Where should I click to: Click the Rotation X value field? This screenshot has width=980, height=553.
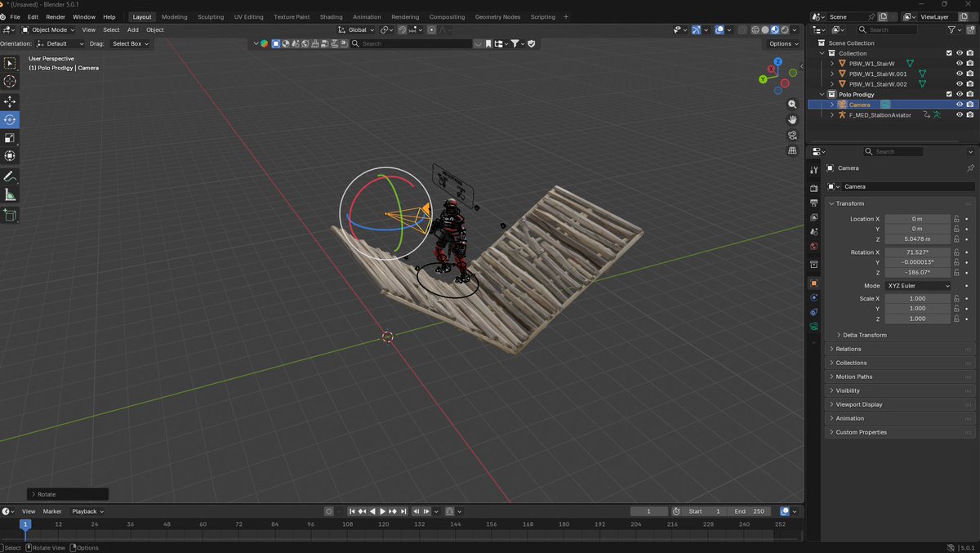pyautogui.click(x=917, y=252)
